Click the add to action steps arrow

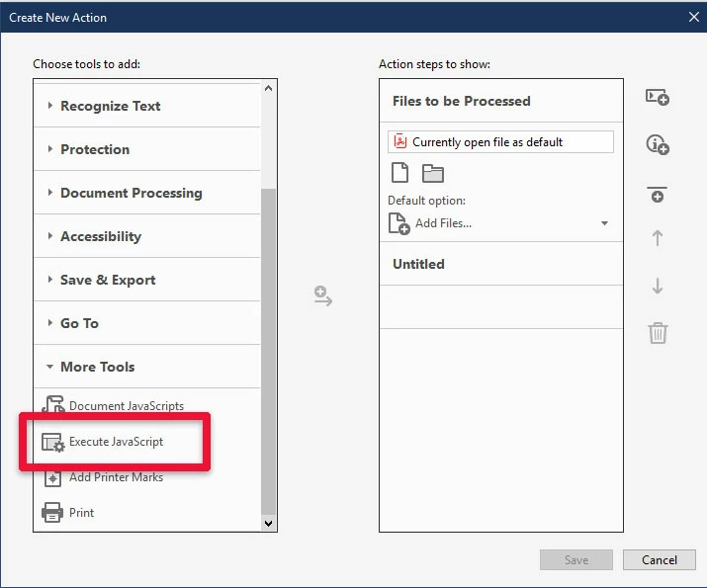[322, 295]
